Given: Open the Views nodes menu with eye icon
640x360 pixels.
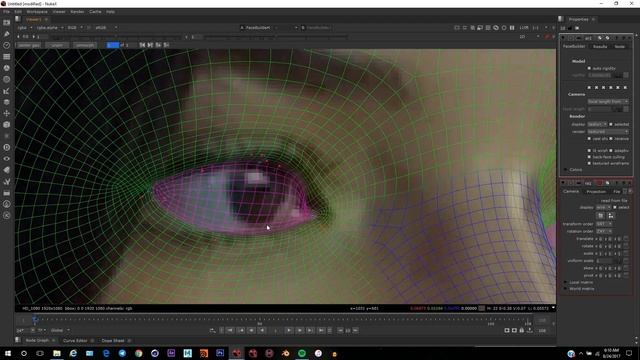Looking at the screenshot, I should [7, 159].
